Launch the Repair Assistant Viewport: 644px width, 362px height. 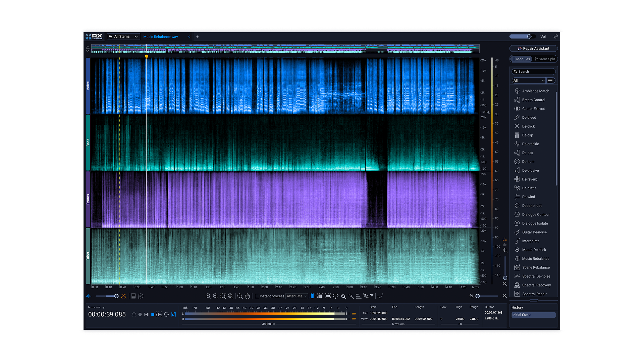tap(533, 48)
